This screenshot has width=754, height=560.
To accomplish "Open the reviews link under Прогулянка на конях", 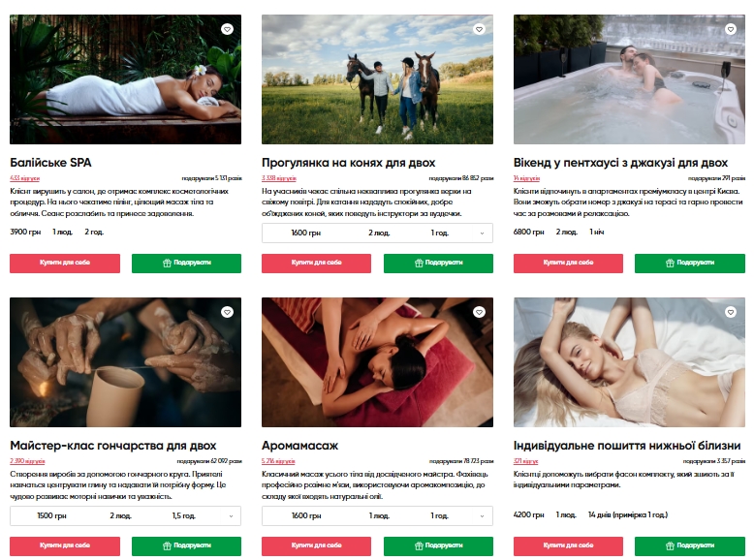I will coord(279,178).
